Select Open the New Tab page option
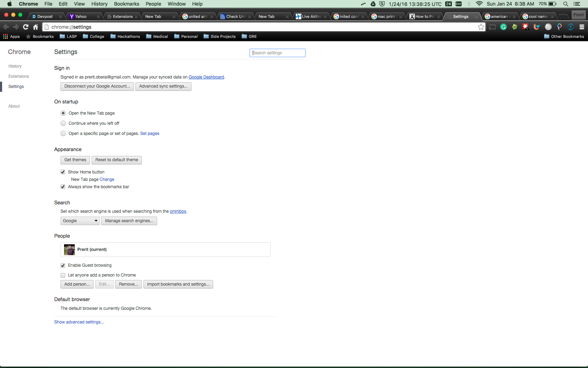 [63, 113]
